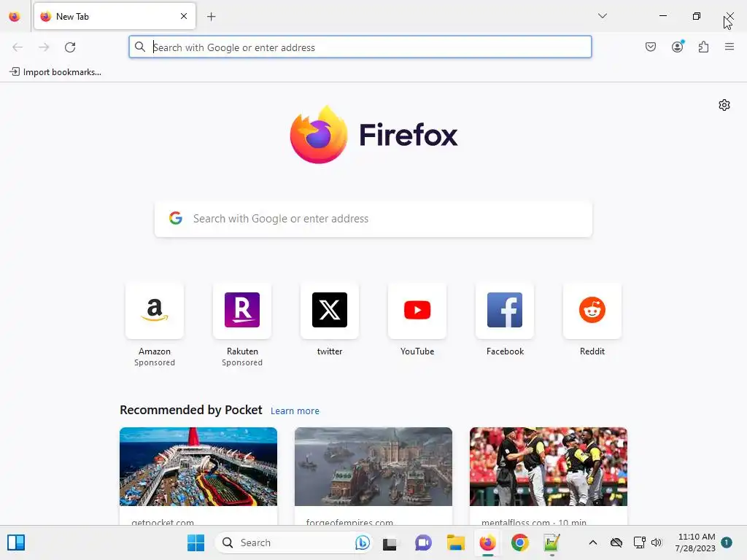Open the mentalfloss baseball story thumbnail
The height and width of the screenshot is (560, 747).
pos(549,467)
